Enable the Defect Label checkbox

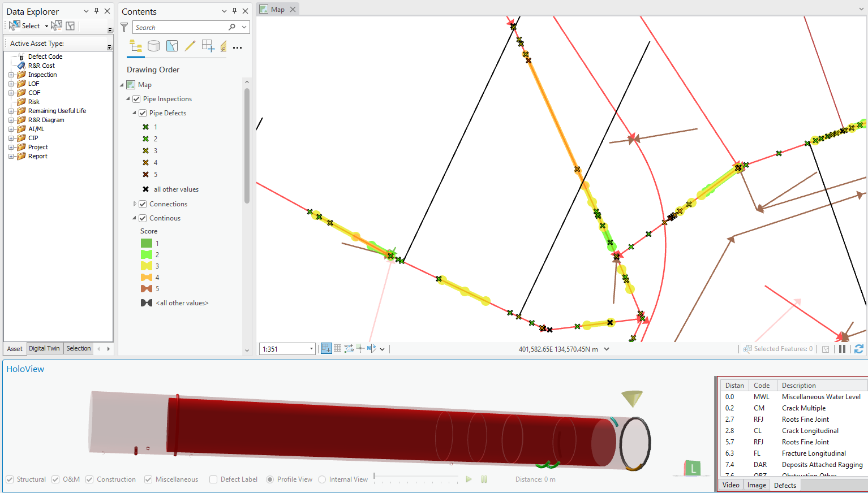coord(213,479)
